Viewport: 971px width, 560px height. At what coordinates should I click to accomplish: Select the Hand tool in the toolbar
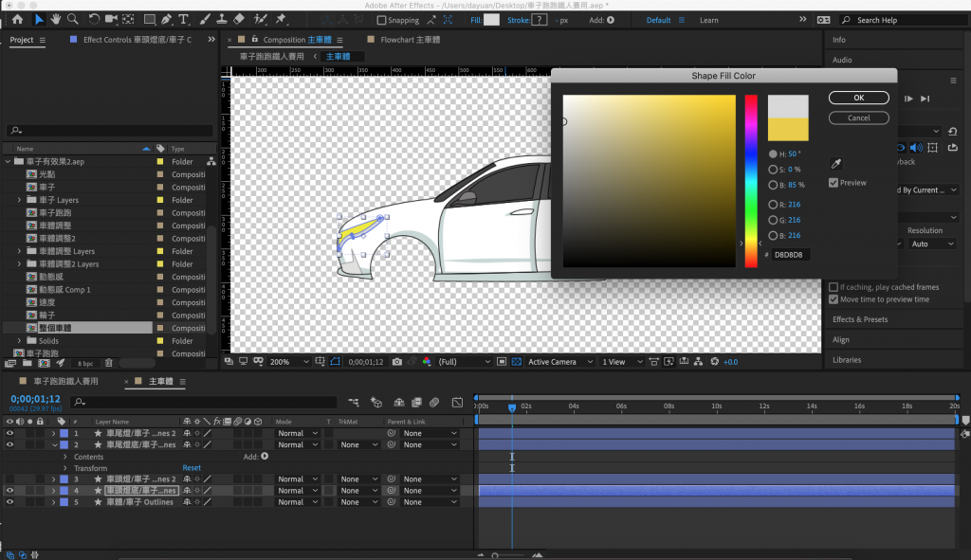click(56, 19)
